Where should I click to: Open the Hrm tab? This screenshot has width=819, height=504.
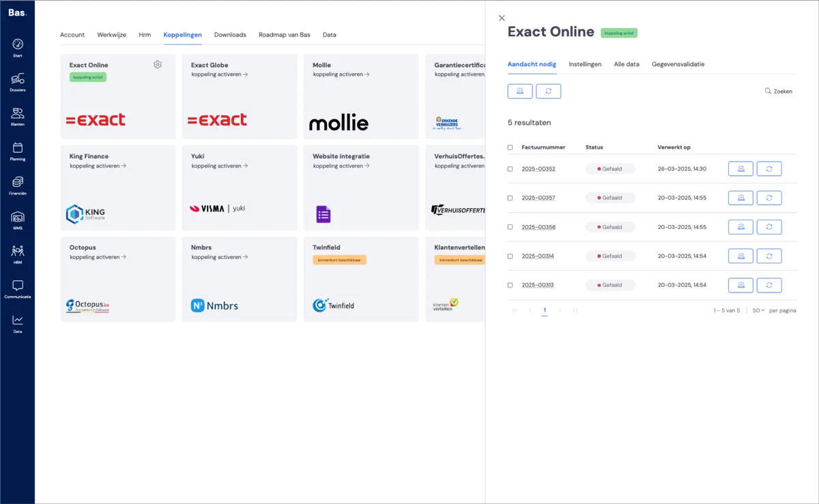click(x=145, y=35)
